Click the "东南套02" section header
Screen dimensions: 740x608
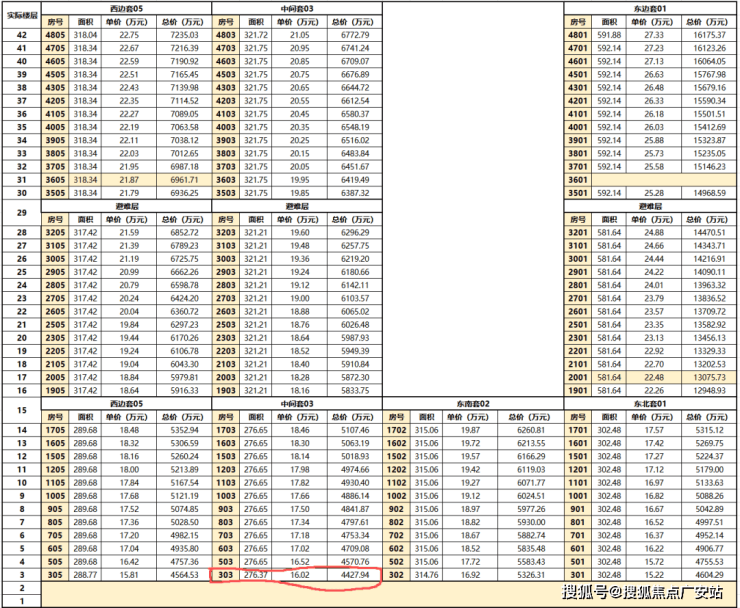(x=473, y=404)
